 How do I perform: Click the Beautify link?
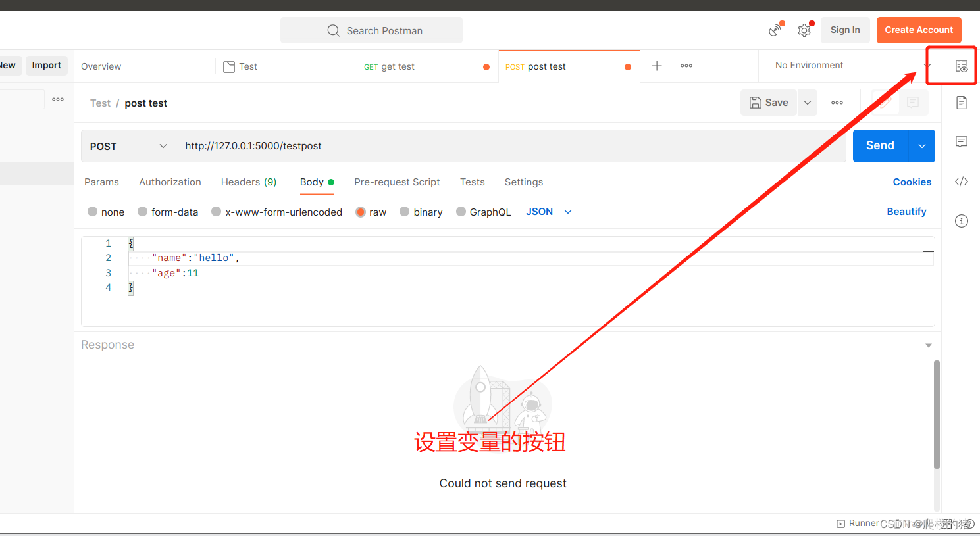tap(906, 212)
